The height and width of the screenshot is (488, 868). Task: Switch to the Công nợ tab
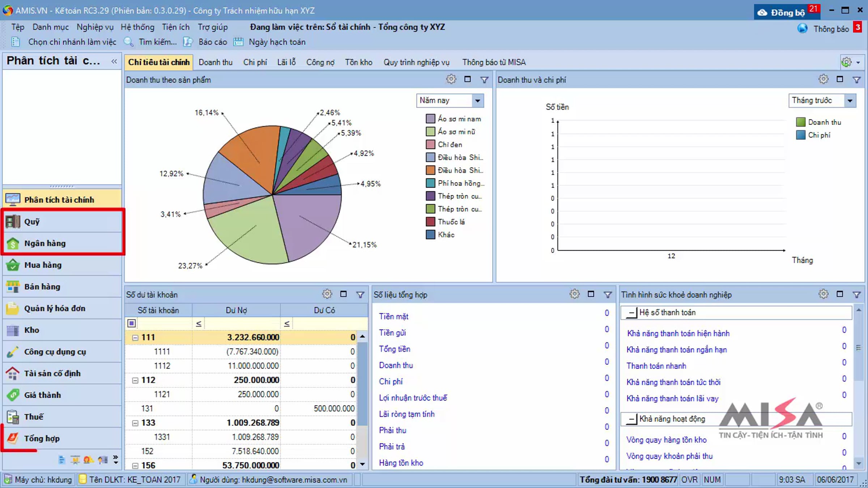coord(320,62)
